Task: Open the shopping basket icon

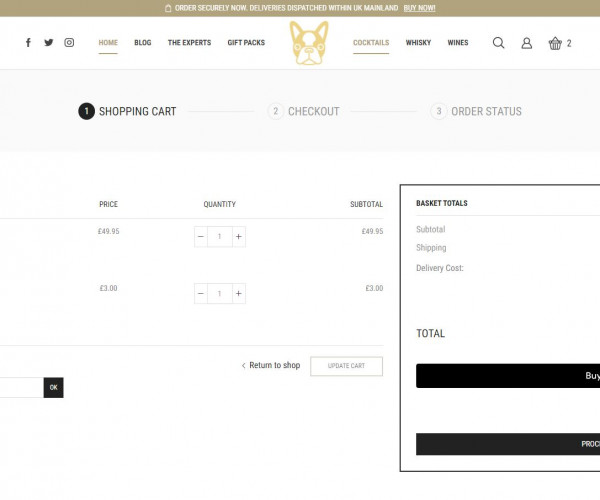Action: point(556,43)
